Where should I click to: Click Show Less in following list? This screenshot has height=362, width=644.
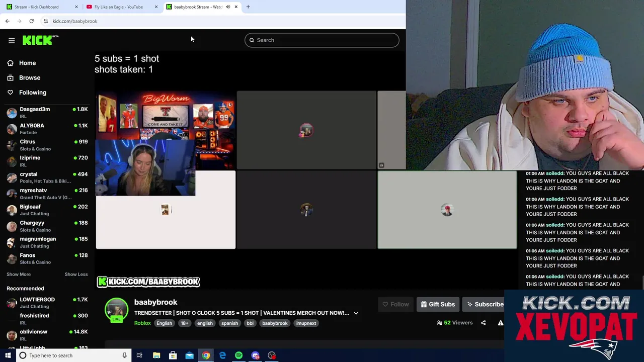[76, 275]
